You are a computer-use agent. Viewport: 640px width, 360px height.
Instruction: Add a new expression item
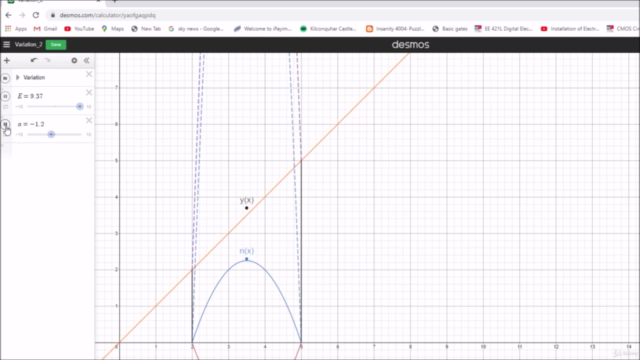[7, 60]
